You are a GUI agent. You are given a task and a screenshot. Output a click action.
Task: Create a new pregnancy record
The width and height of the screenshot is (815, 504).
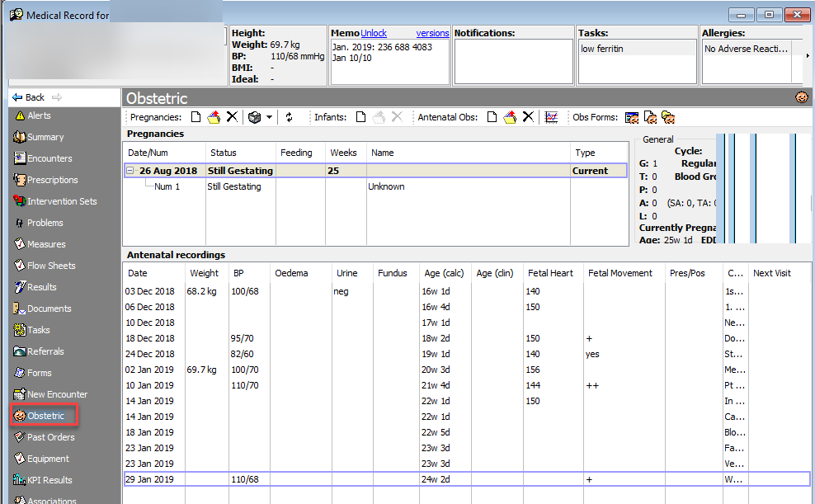click(196, 117)
